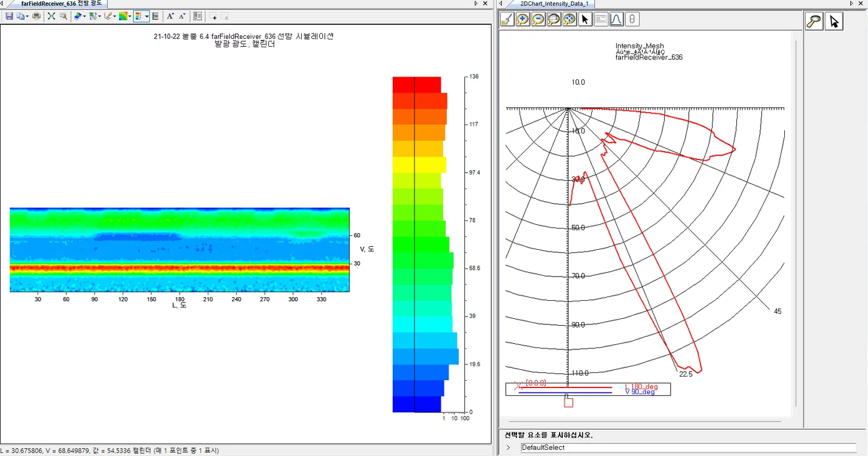Image resolution: width=868 pixels, height=456 pixels.
Task: Click the brush style icon
Action: (108, 16)
